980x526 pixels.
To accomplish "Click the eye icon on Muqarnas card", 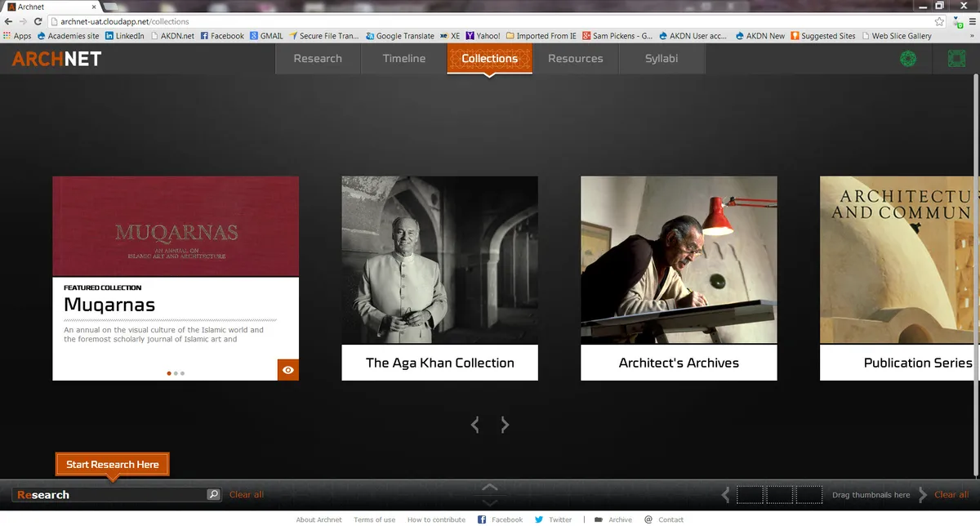I will pyautogui.click(x=287, y=370).
